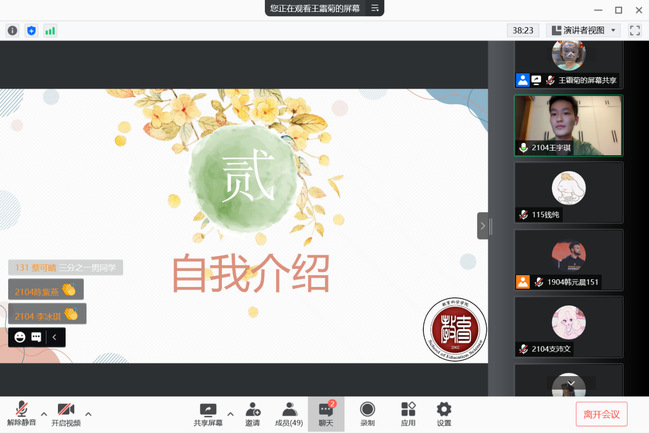This screenshot has width=649, height=433.
Task: Unmute microphone via 解除静音
Action: point(22,410)
